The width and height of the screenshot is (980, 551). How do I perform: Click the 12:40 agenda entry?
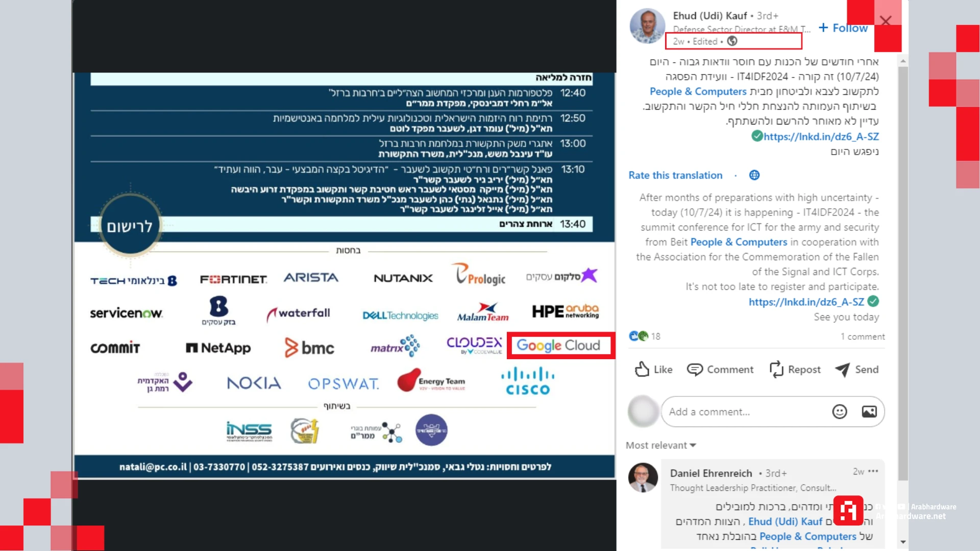(341, 98)
